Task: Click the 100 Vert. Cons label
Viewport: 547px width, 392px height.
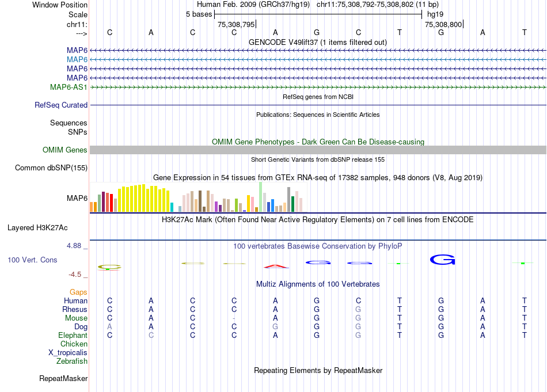Action: pyautogui.click(x=32, y=260)
